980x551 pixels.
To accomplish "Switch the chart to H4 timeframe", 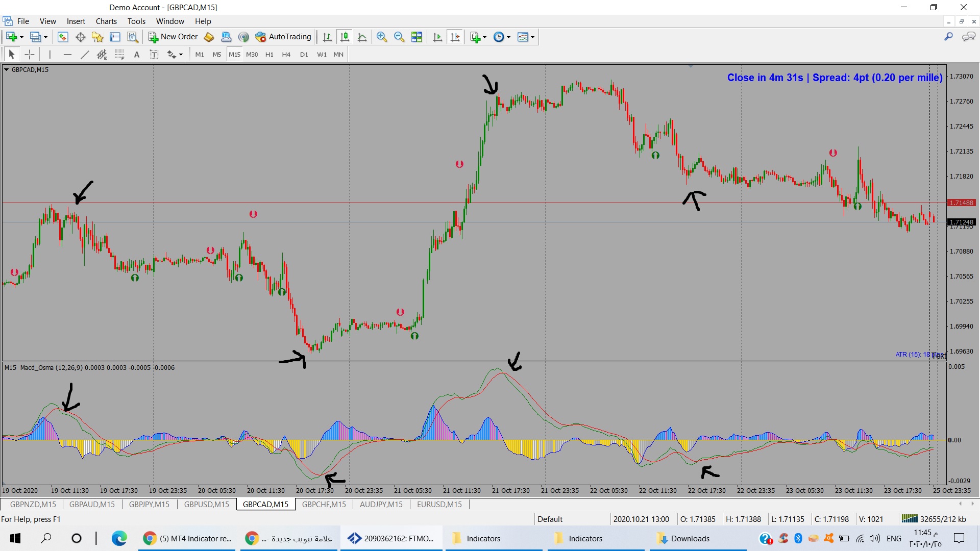I will (x=286, y=55).
